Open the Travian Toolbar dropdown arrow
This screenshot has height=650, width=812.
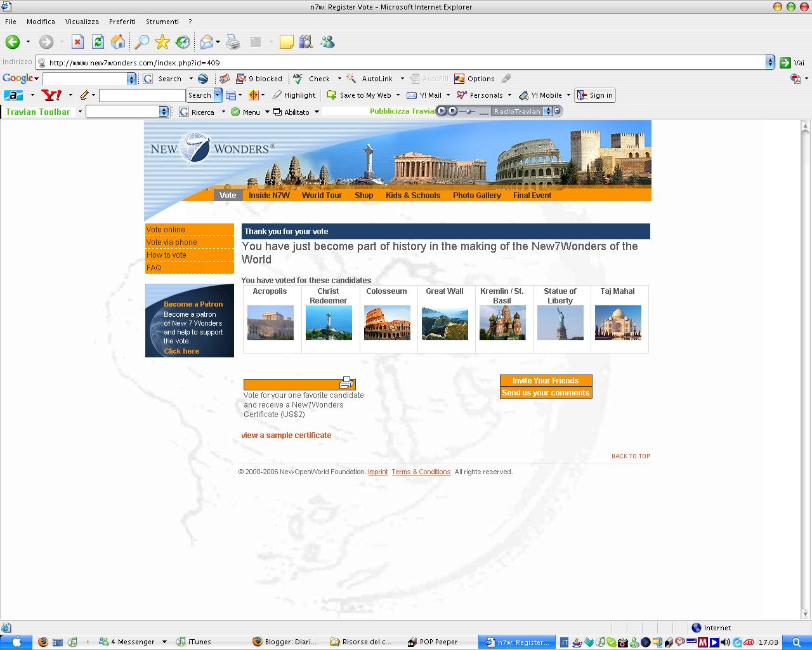click(x=80, y=112)
